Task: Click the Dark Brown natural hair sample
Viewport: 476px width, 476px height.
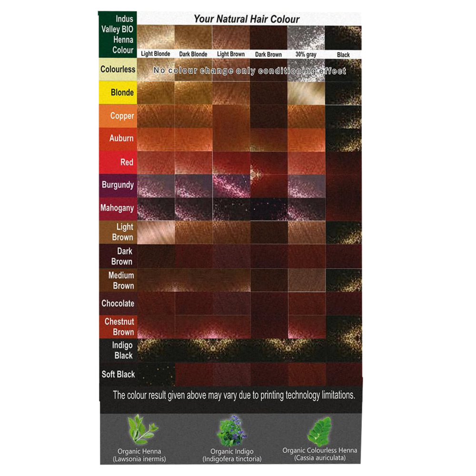Action: [x=268, y=37]
